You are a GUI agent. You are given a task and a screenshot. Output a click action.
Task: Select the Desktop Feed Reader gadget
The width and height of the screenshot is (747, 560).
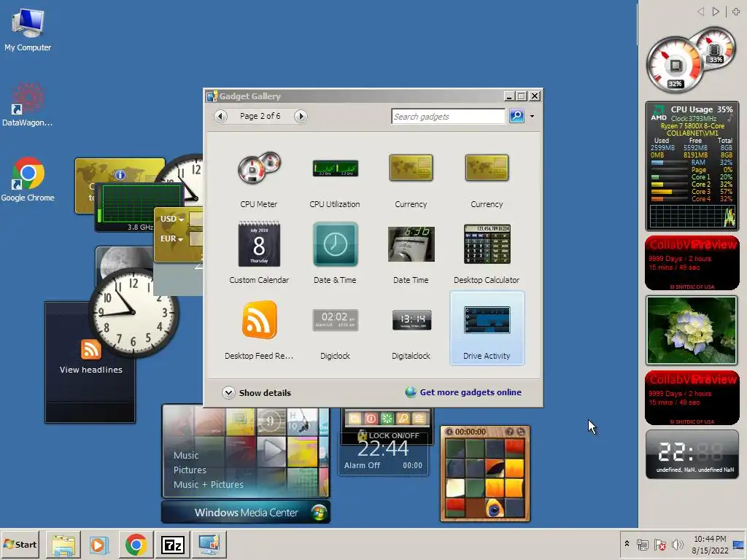point(259,329)
